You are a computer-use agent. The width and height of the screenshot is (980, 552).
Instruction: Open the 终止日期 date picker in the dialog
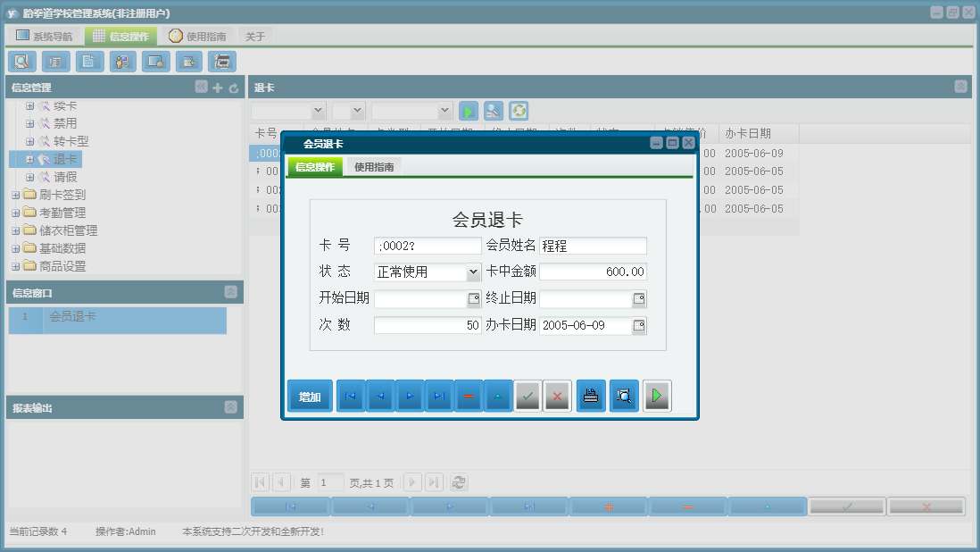click(x=639, y=297)
